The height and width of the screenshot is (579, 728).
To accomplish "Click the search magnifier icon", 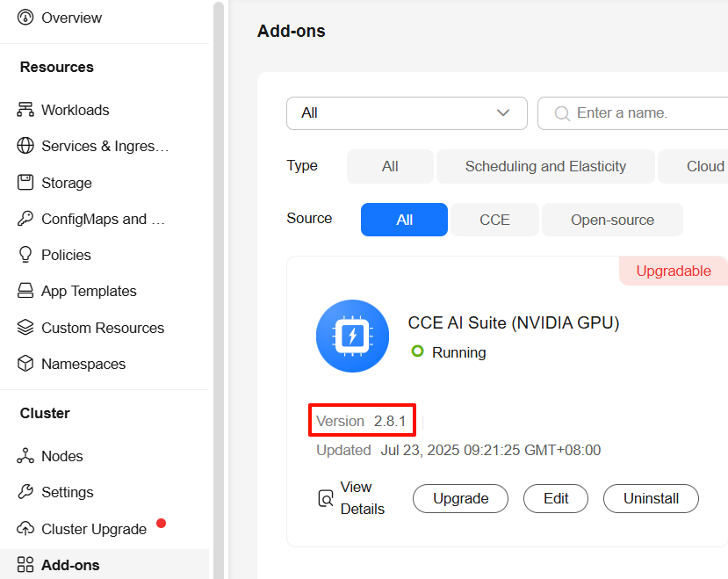I will (x=562, y=113).
